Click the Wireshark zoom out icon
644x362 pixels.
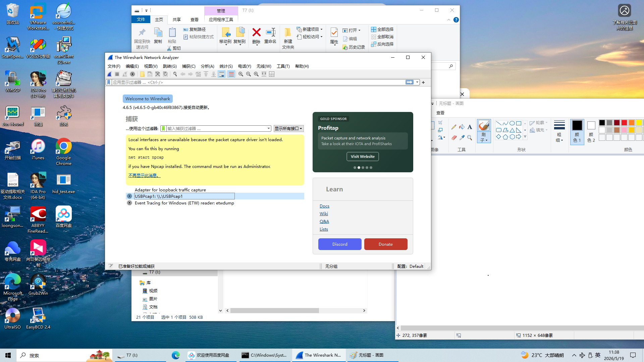coord(249,74)
